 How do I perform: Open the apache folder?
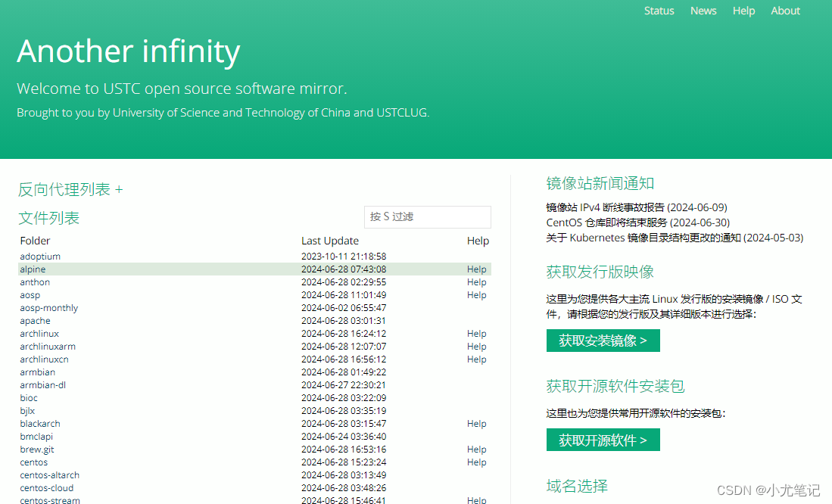tap(35, 321)
